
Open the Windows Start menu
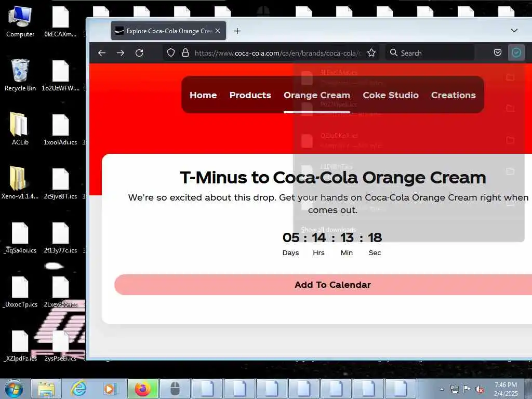pyautogui.click(x=14, y=389)
